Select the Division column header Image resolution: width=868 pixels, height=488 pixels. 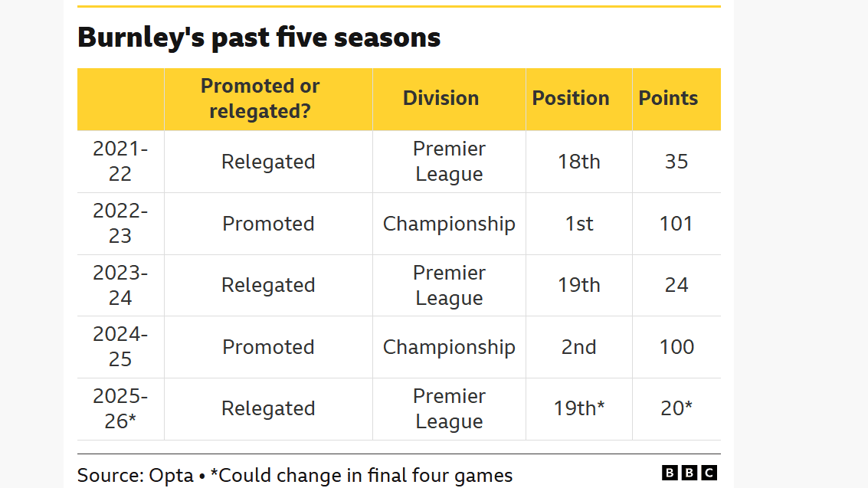pyautogui.click(x=441, y=99)
